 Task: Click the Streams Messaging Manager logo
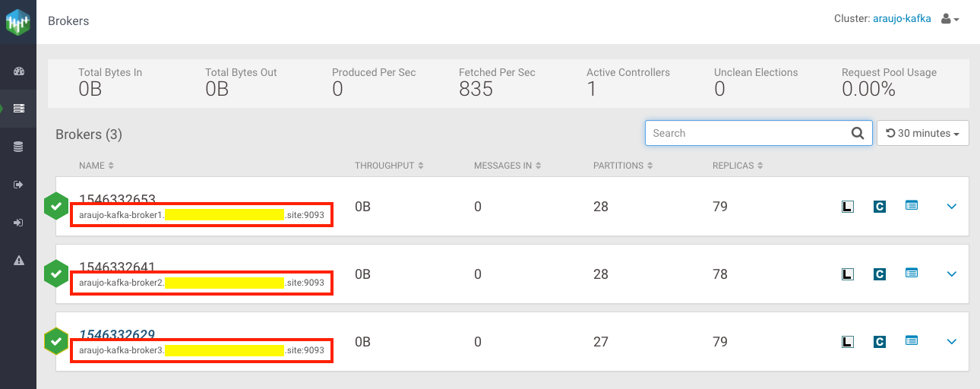tap(18, 22)
